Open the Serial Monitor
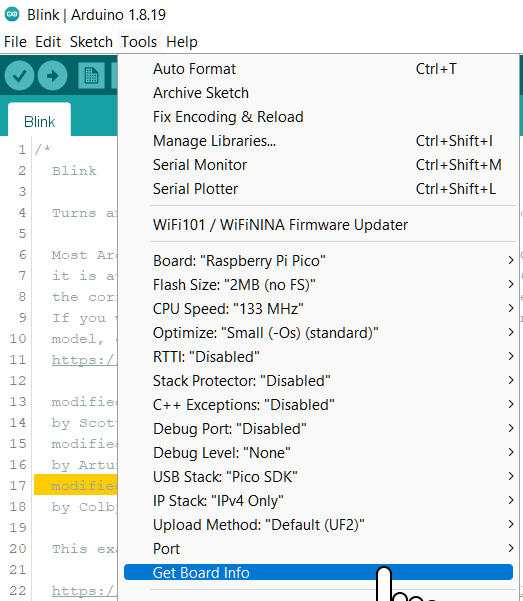Screen dimensions: 523x601 (318, 165)
